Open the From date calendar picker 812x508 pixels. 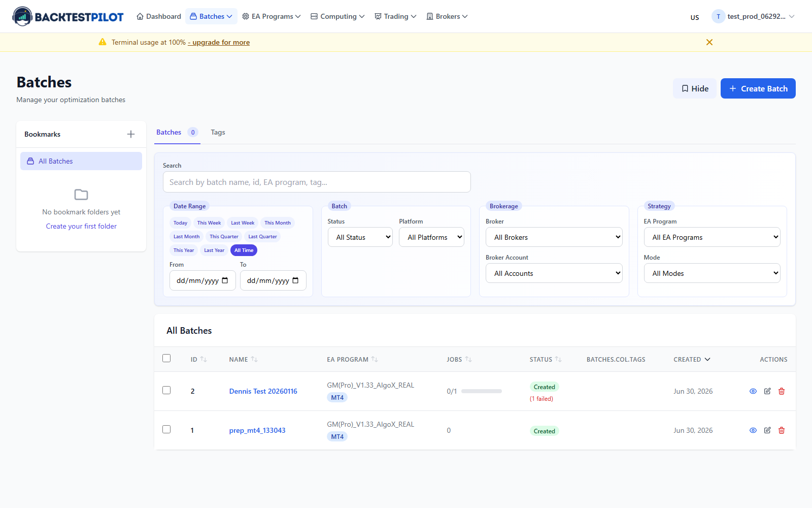tap(225, 280)
